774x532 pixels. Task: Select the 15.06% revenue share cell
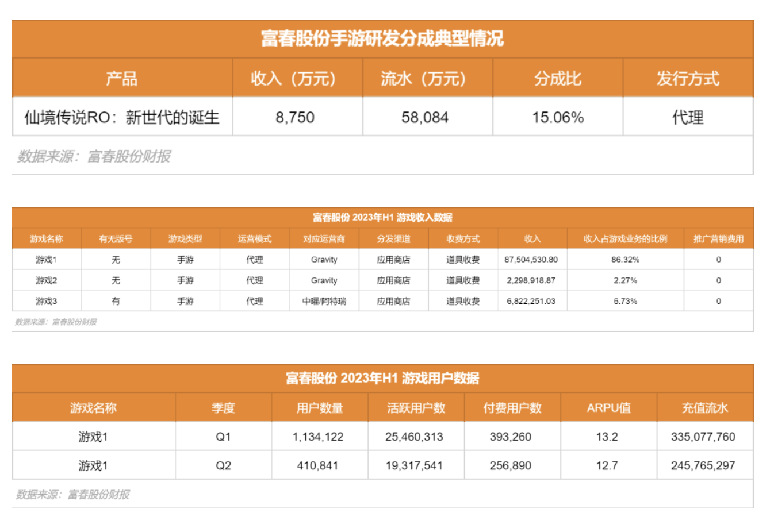[x=558, y=117]
